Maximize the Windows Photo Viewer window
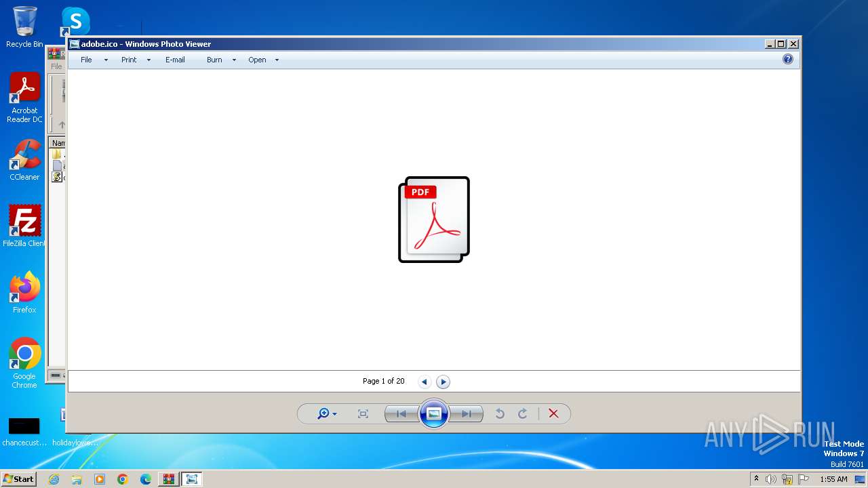The image size is (868, 488). click(781, 44)
